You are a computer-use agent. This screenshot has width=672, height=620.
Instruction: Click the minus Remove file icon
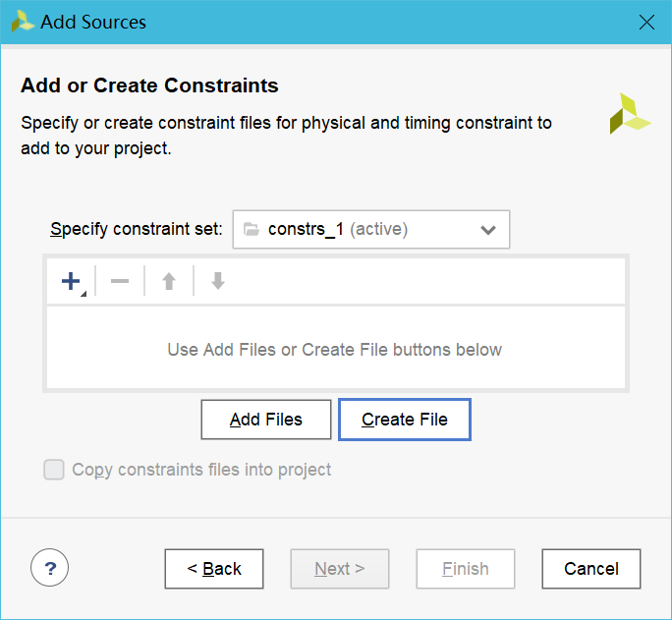click(120, 282)
